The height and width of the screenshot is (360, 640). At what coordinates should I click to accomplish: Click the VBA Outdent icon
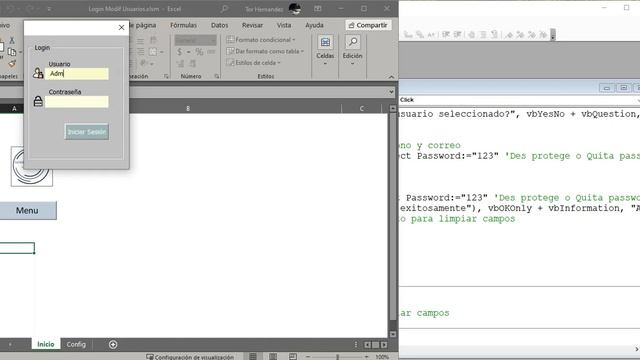click(457, 35)
